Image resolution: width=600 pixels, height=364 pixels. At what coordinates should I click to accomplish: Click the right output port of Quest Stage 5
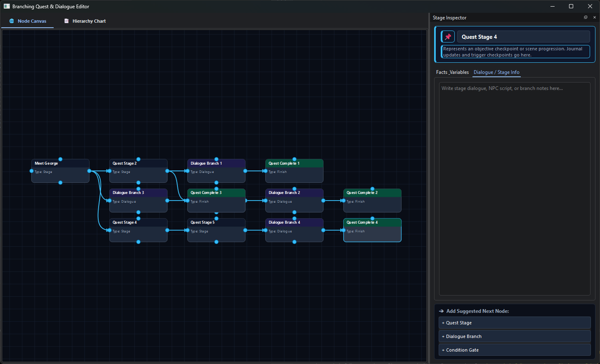point(245,230)
